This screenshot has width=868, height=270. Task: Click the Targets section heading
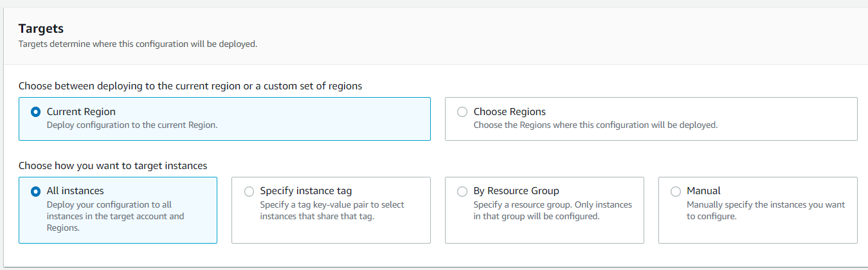(x=41, y=28)
